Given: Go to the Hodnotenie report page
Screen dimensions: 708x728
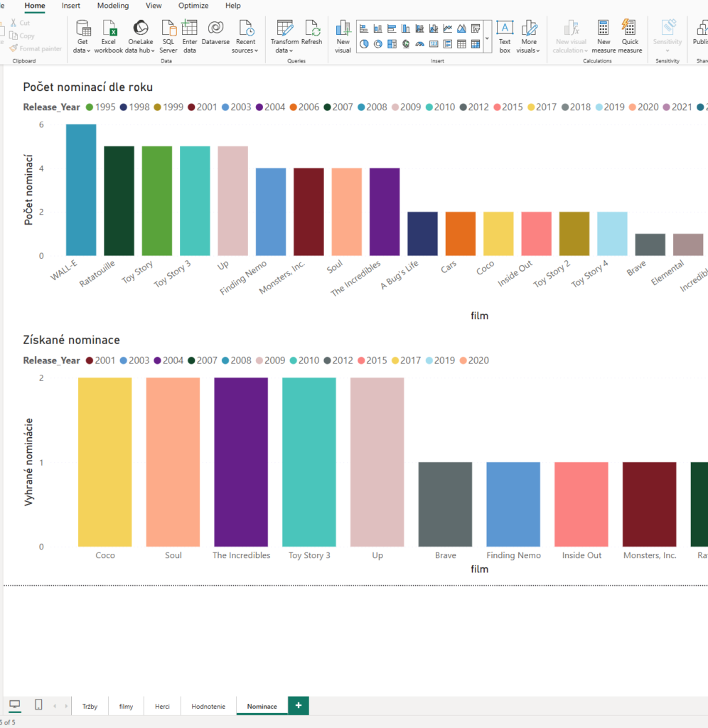Looking at the screenshot, I should click(x=208, y=706).
